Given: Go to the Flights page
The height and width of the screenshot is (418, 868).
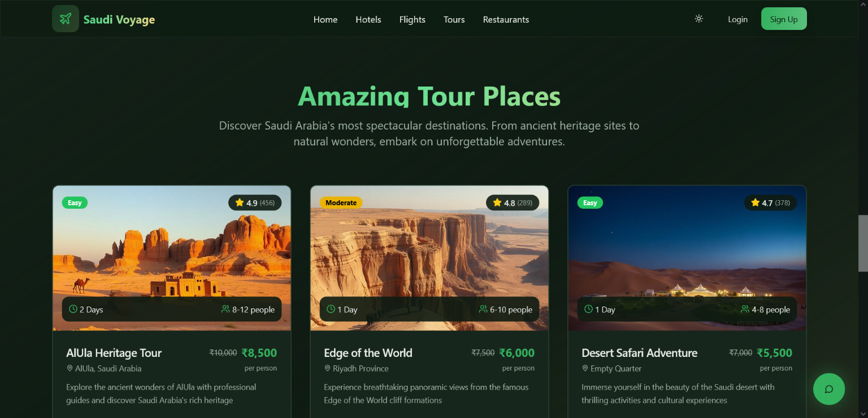Looking at the screenshot, I should click(412, 19).
